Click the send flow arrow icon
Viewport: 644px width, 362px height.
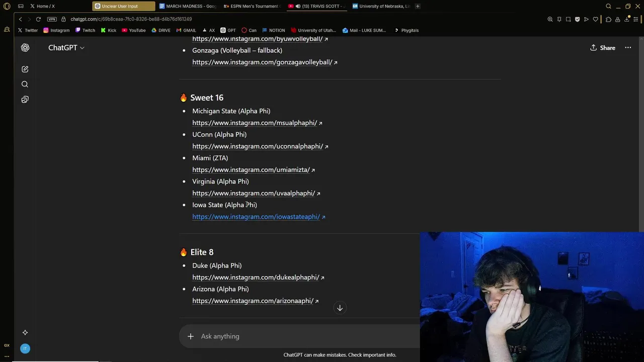(586, 19)
